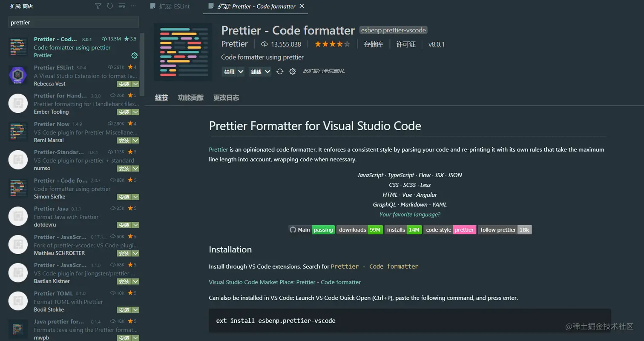Refresh the extension store list
The image size is (644, 341).
(110, 6)
